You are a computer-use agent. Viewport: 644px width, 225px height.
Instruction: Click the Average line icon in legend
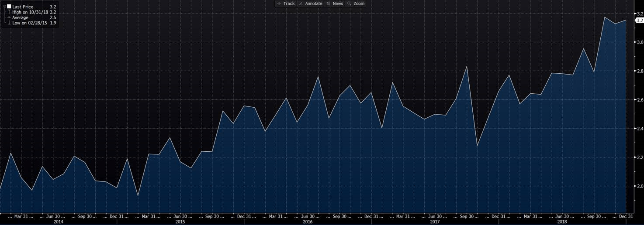coord(9,17)
